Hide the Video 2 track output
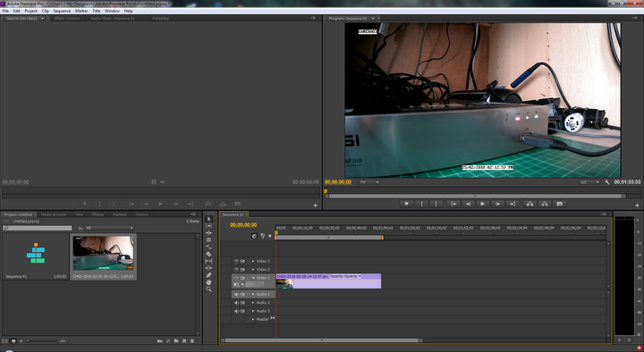Image resolution: width=644 pixels, height=352 pixels. [236, 270]
